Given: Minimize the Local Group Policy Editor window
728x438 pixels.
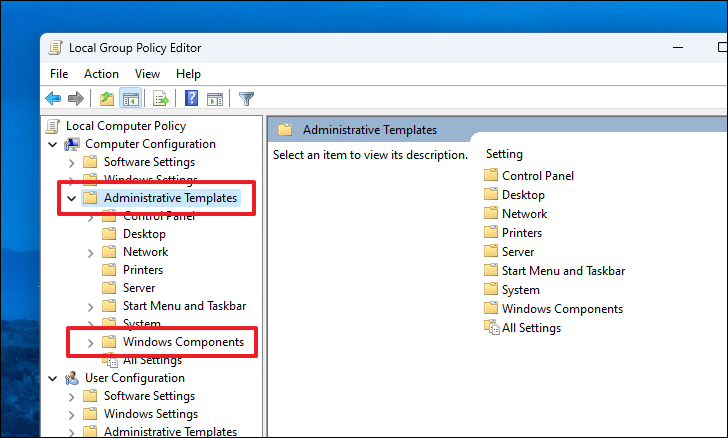Looking at the screenshot, I should coord(678,47).
